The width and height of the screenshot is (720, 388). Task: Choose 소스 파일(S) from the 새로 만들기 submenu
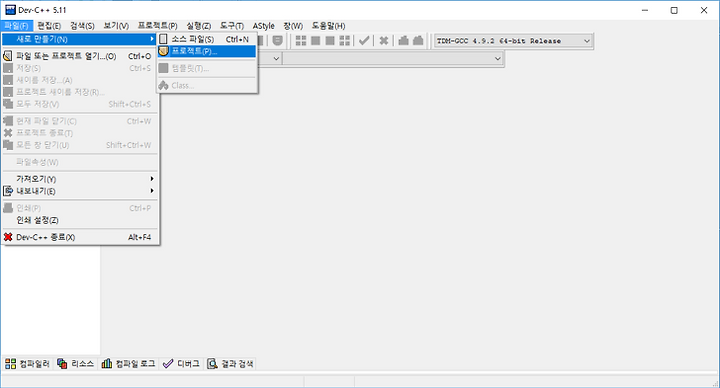pos(207,39)
